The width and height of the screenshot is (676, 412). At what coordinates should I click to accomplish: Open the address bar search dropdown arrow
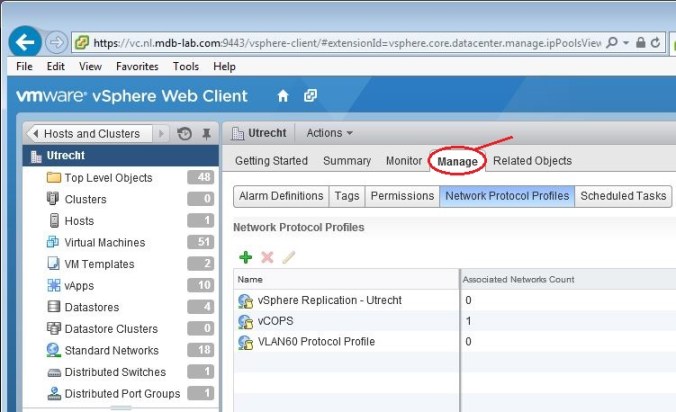[x=626, y=43]
